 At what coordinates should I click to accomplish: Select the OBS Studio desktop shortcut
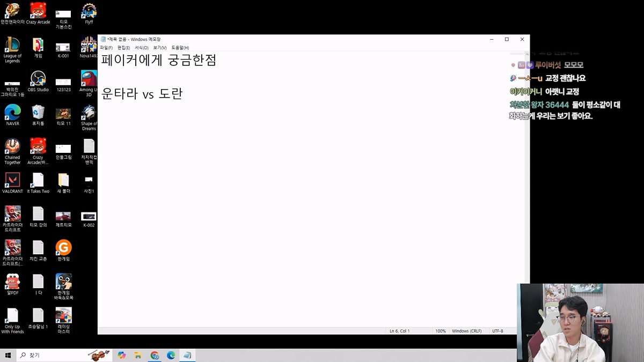pos(38,79)
